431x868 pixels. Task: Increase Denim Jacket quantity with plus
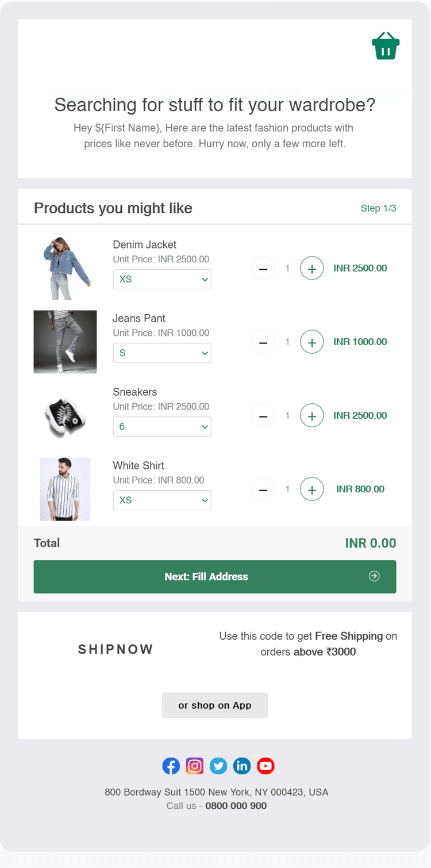tap(312, 269)
